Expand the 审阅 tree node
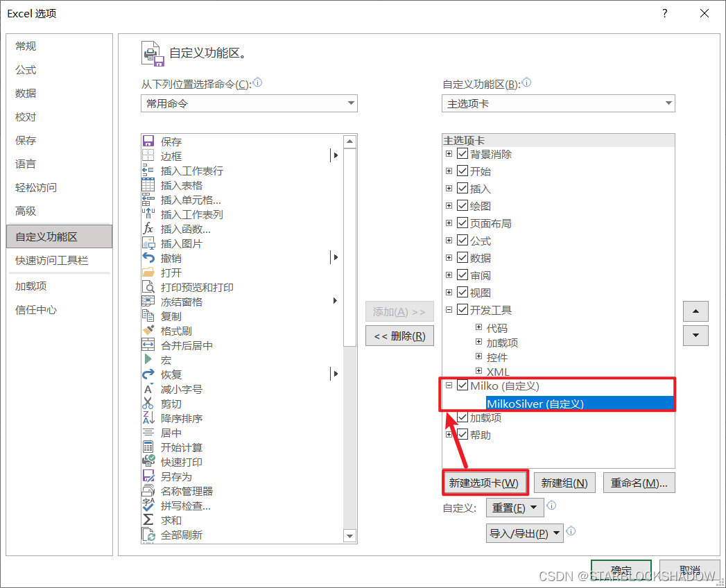726x588 pixels. [x=449, y=275]
